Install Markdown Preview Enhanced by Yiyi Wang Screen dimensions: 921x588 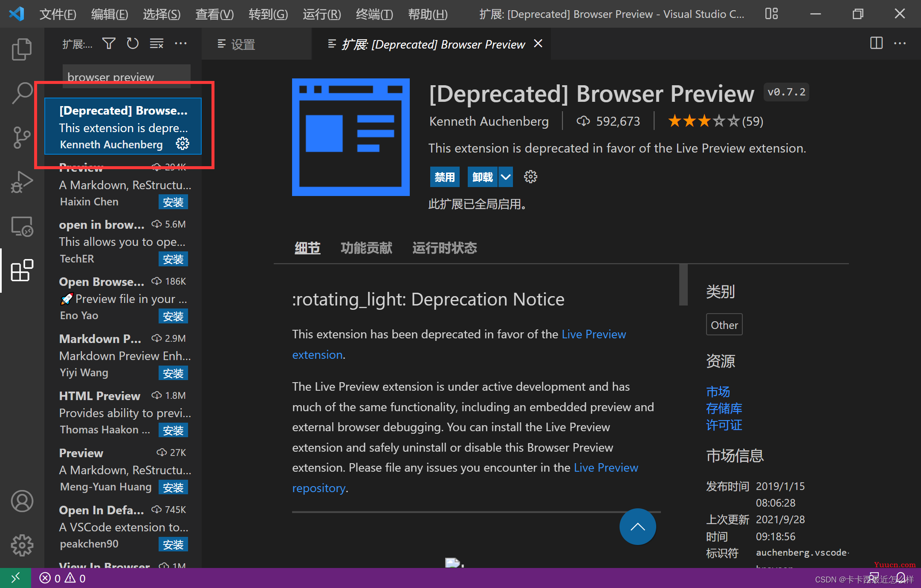pos(173,373)
